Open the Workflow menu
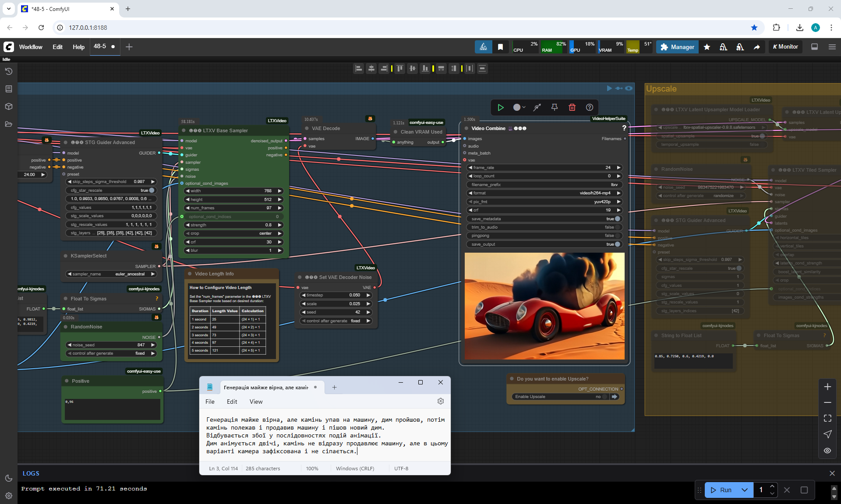Screen dimensions: 841x504 click(x=31, y=47)
